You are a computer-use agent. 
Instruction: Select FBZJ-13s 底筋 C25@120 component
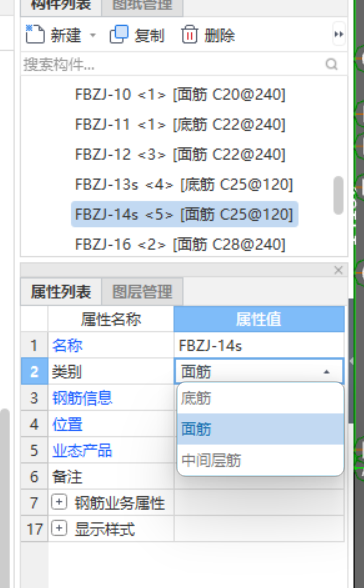point(184,184)
